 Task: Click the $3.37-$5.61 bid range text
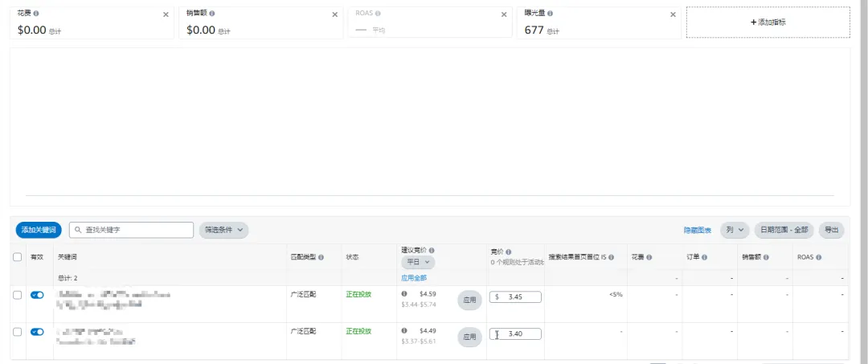pyautogui.click(x=419, y=342)
